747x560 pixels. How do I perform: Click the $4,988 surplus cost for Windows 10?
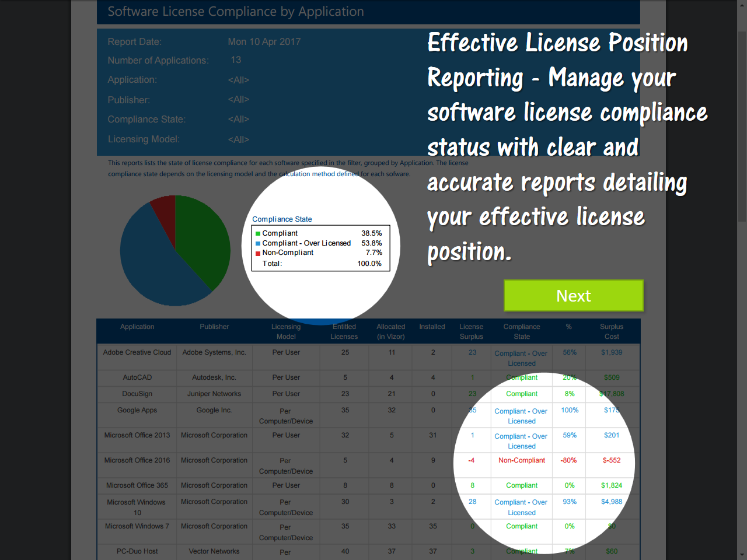pos(612,502)
